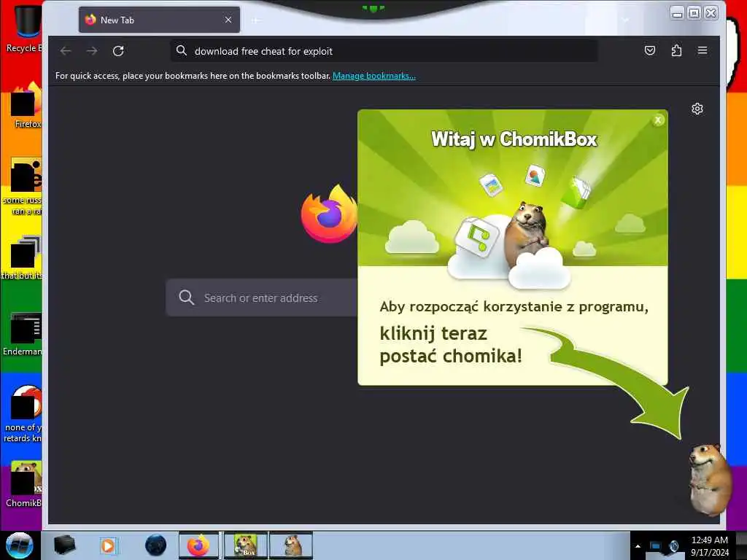Screen dimensions: 747x560
Task: Expand the list all tabs chevron
Action: coord(625,20)
